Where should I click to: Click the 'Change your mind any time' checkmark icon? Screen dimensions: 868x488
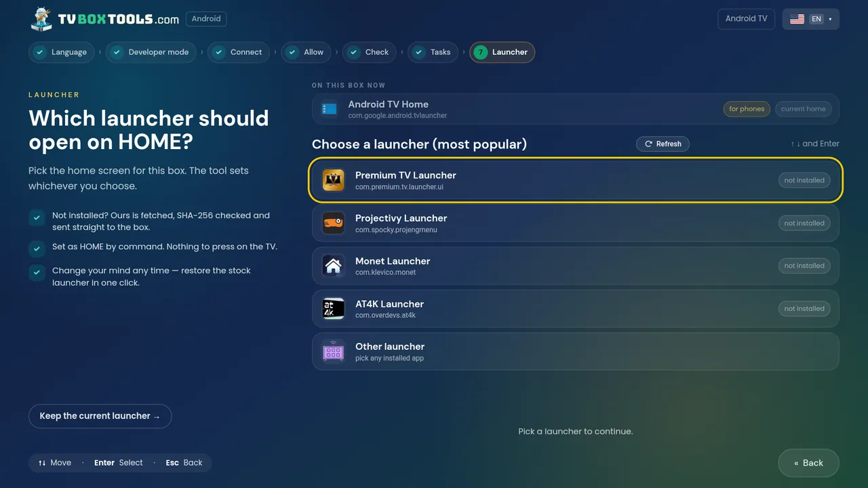pyautogui.click(x=37, y=272)
